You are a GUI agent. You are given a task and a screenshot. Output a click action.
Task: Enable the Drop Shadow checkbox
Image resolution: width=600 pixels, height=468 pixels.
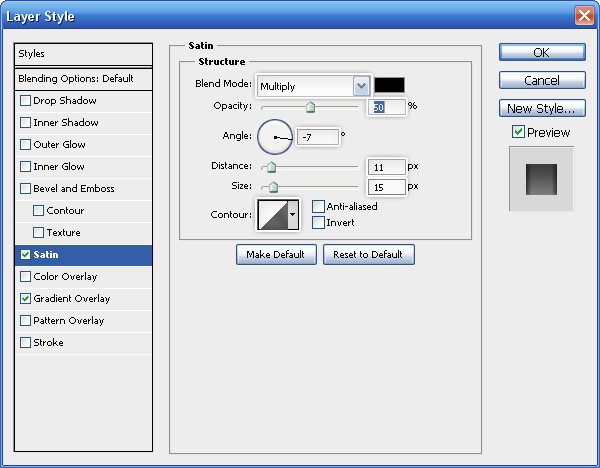pos(26,101)
